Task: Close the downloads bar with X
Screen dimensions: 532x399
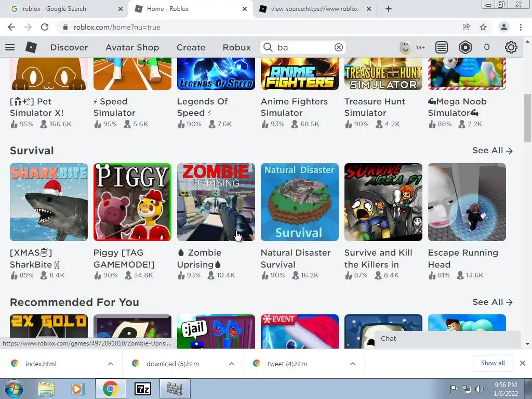Action: click(523, 363)
